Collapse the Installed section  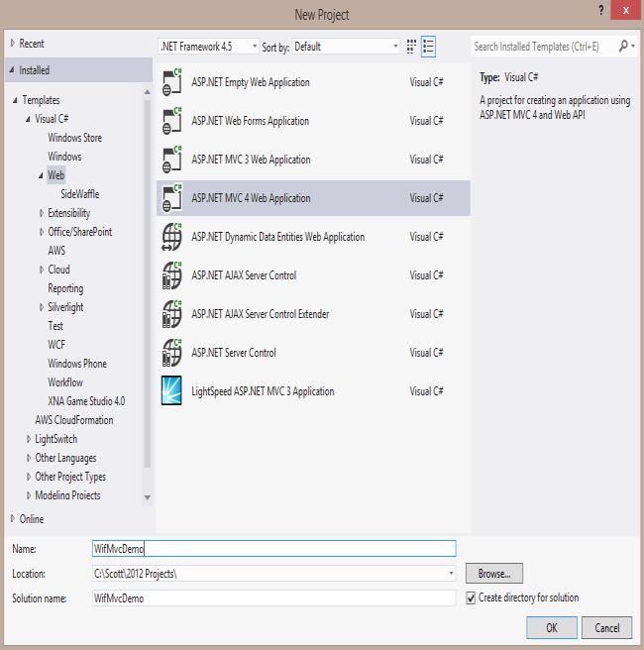[13, 70]
